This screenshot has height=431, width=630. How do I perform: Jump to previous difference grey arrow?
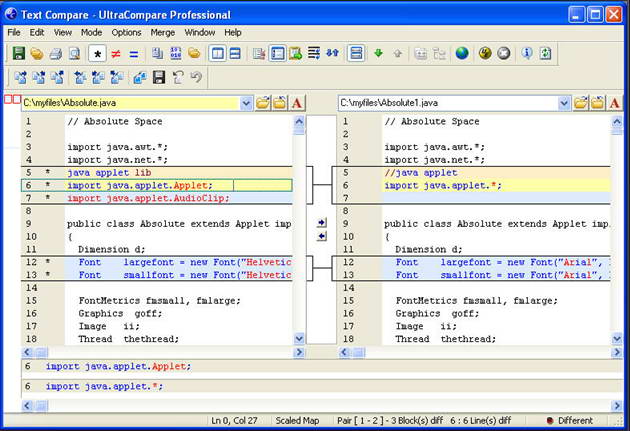pyautogui.click(x=397, y=53)
